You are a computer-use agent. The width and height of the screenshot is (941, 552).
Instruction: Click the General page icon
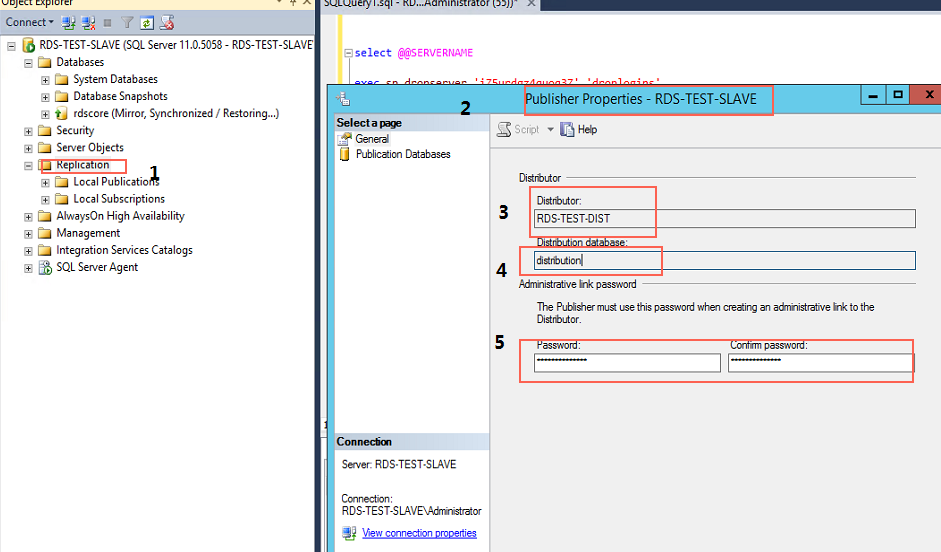point(344,139)
